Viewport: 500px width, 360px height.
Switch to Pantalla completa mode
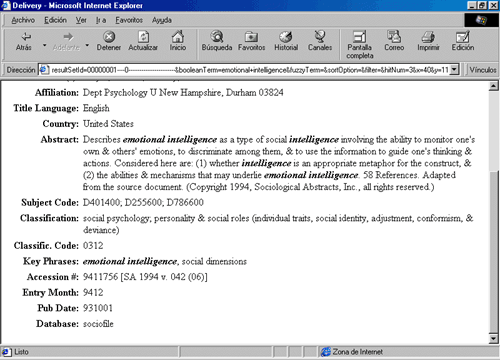[x=360, y=45]
